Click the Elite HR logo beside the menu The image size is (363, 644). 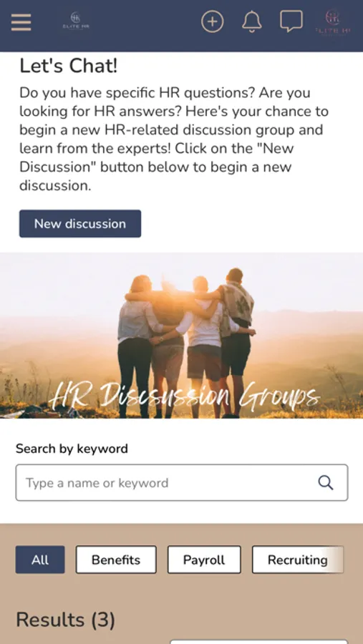pyautogui.click(x=76, y=21)
